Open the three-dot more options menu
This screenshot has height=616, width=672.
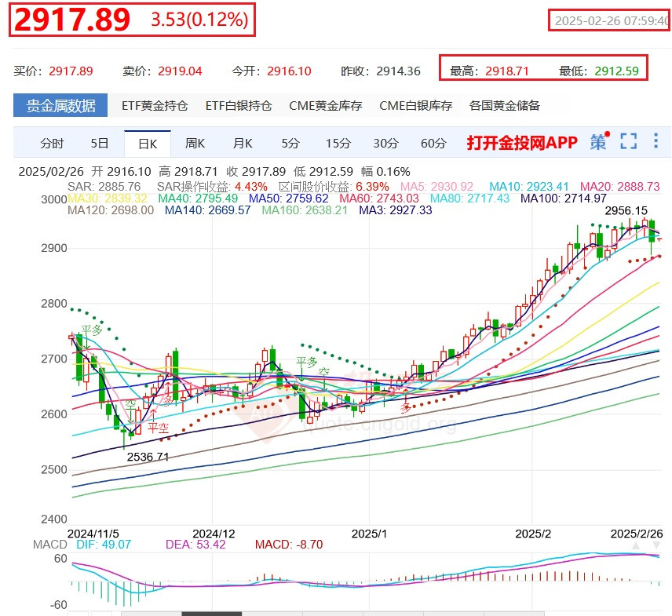pos(656,141)
